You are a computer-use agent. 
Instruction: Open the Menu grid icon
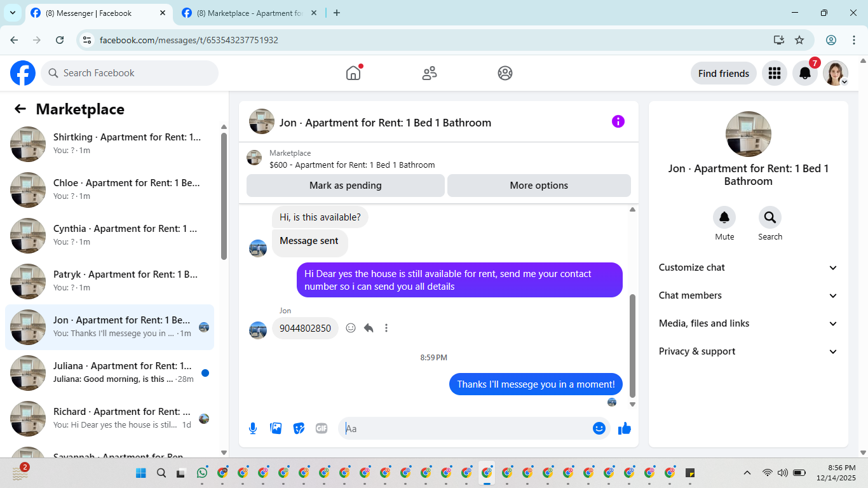pyautogui.click(x=774, y=73)
